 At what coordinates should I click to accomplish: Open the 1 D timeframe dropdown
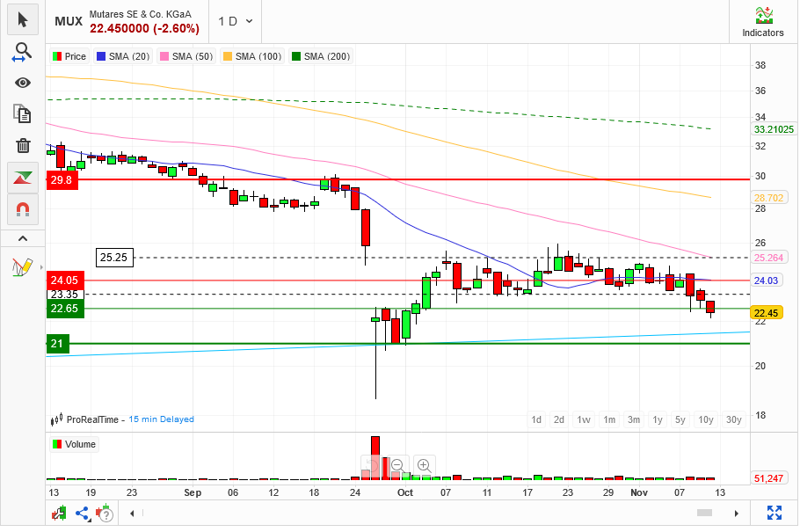(236, 21)
